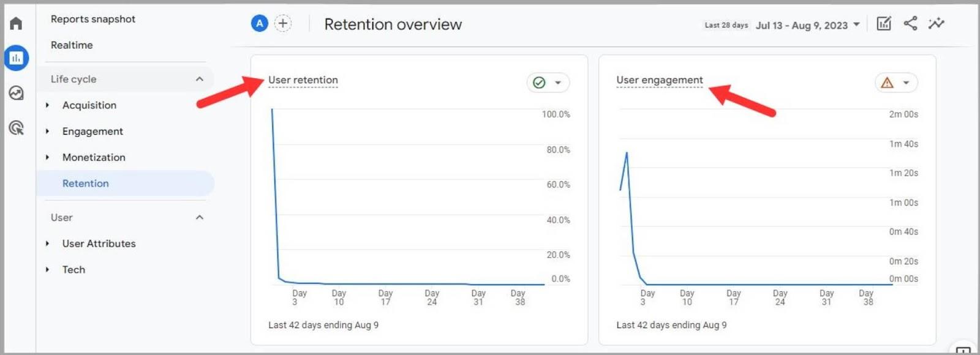Viewport: 980px width, 355px height.
Task: Open Insights with the sparkline icon
Action: pos(937,23)
